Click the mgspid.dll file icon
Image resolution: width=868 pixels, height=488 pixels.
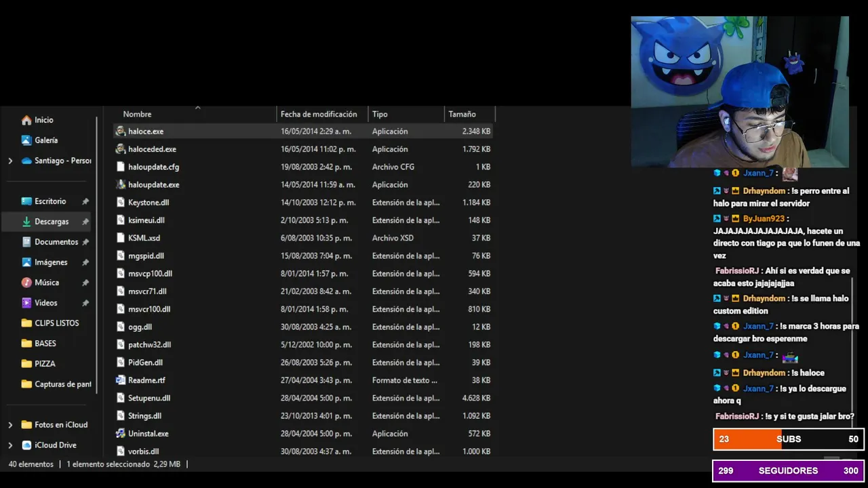coord(121,256)
